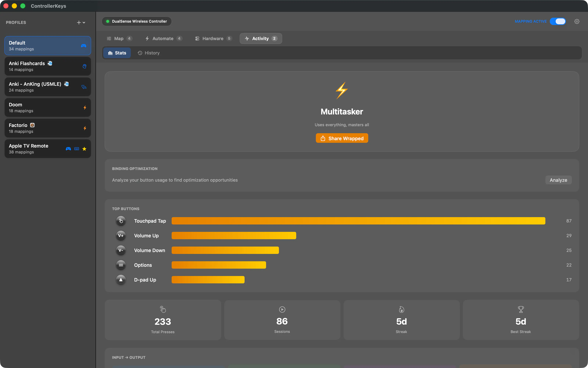The height and width of the screenshot is (368, 588).
Task: Click the Anki app icon beside AnKing (USMLE)
Action: coord(66,84)
